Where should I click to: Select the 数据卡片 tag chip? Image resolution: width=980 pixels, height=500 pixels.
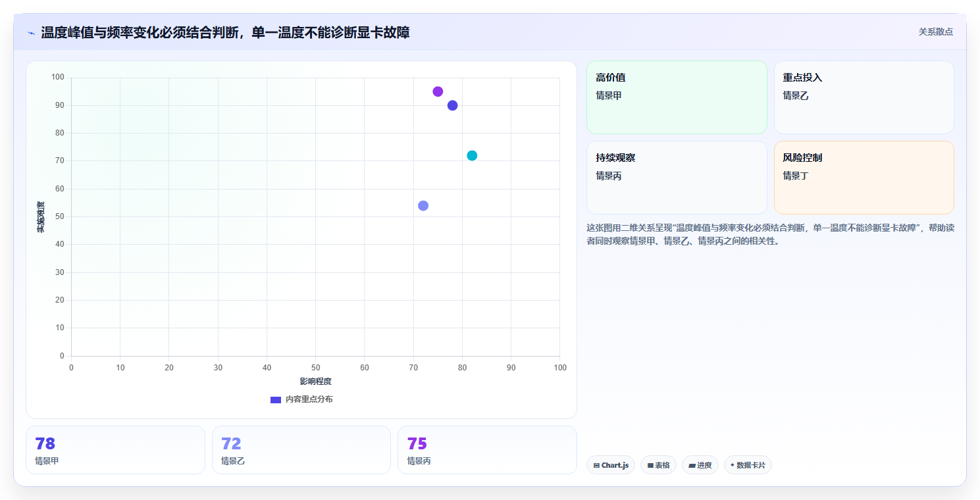[748, 465]
